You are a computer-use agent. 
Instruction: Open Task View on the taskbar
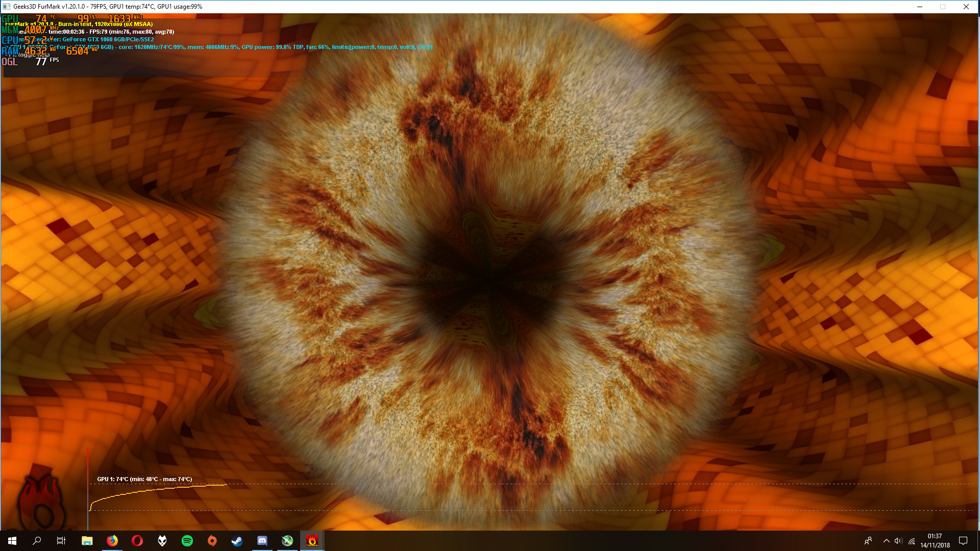click(61, 541)
